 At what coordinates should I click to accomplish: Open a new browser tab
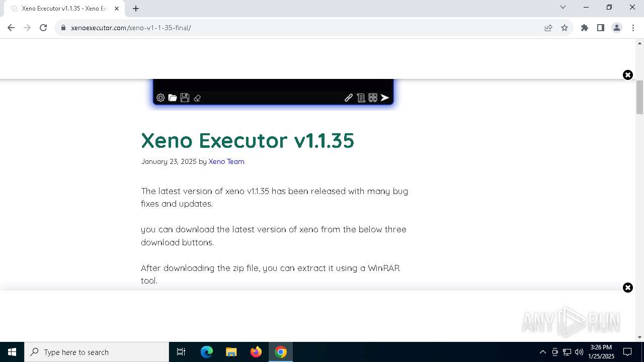click(x=136, y=8)
